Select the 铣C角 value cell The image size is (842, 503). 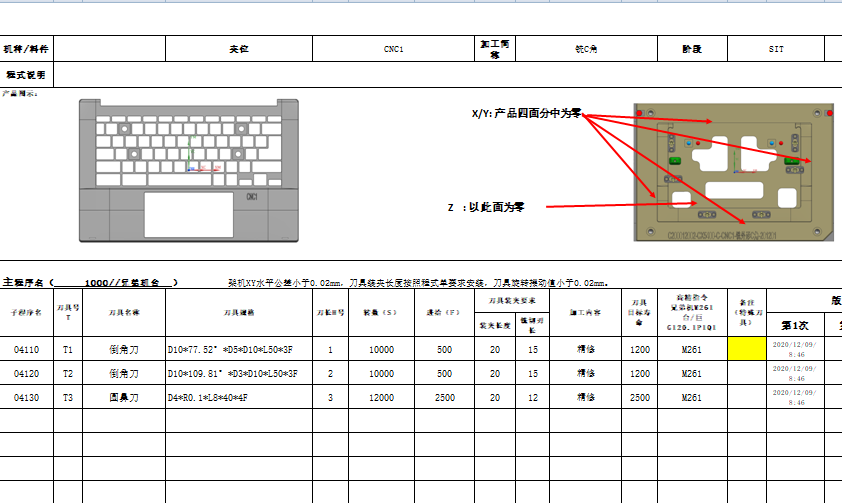click(586, 49)
